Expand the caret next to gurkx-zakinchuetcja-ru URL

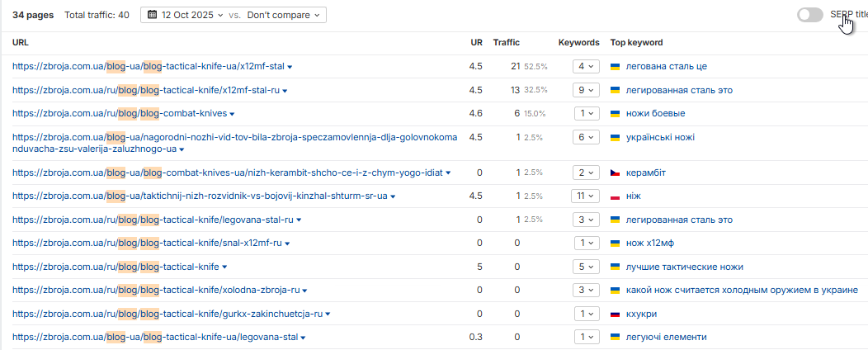[x=328, y=315]
